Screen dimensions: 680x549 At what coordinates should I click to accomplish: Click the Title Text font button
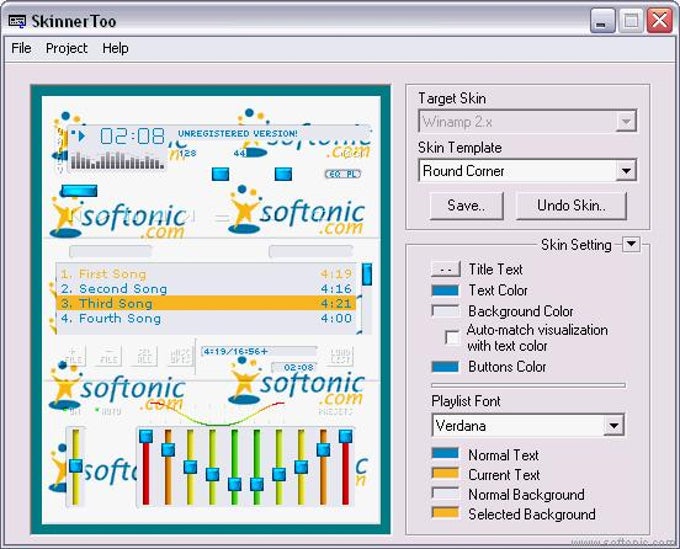[445, 269]
